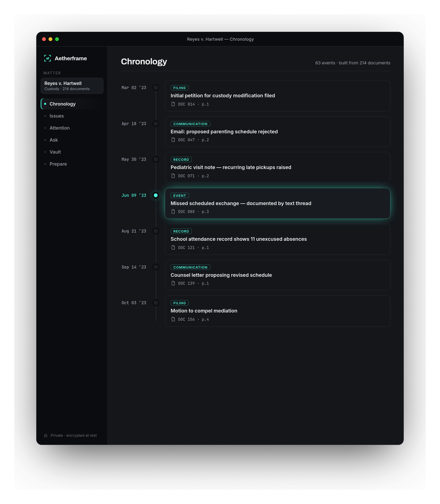Select the Sep 14 '23 timeline marker

click(156, 267)
